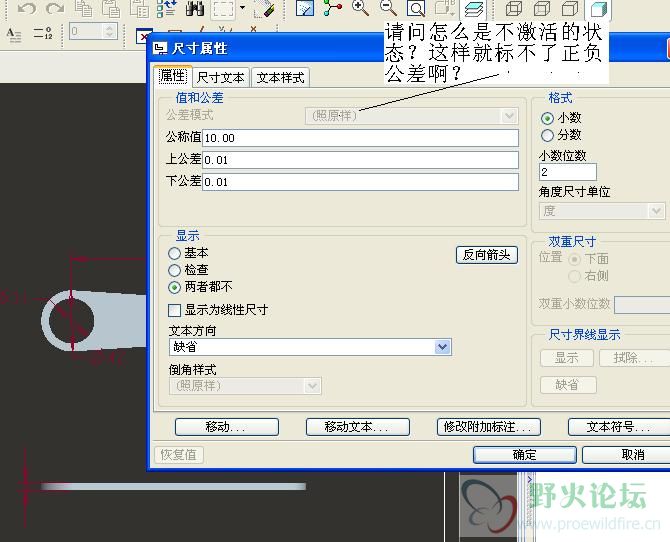The height and width of the screenshot is (542, 670).
Task: Click the 显示 witness line button
Action: click(x=567, y=358)
